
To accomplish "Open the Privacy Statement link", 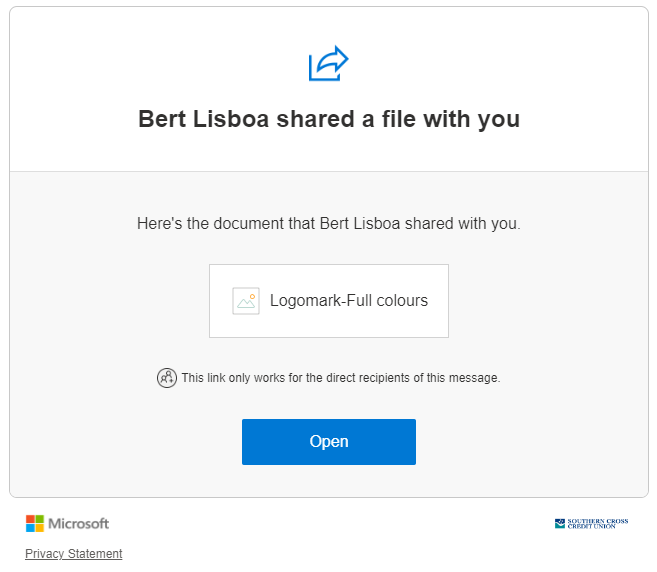I will 74,554.
